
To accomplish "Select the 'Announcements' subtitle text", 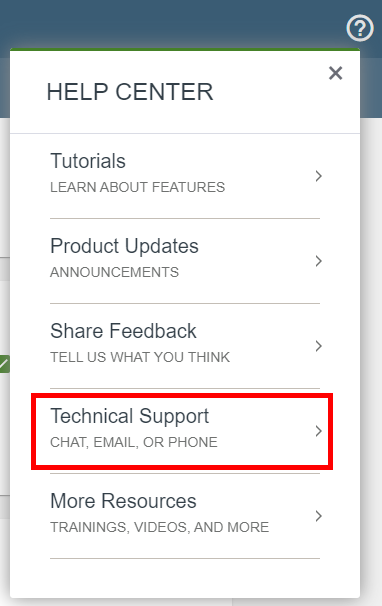I will pos(114,272).
